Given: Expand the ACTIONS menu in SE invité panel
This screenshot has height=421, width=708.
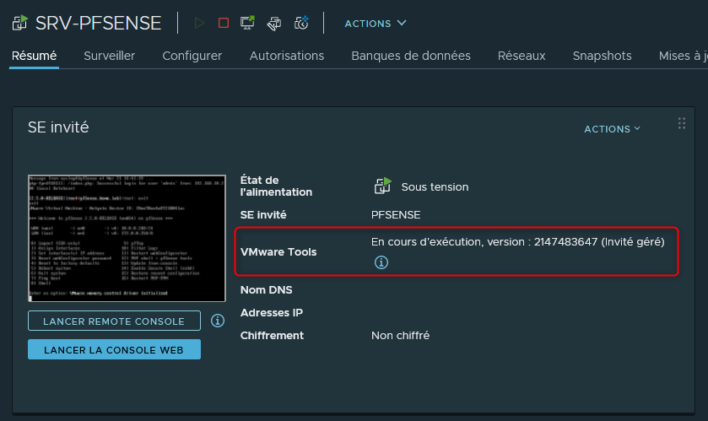Looking at the screenshot, I should 612,129.
